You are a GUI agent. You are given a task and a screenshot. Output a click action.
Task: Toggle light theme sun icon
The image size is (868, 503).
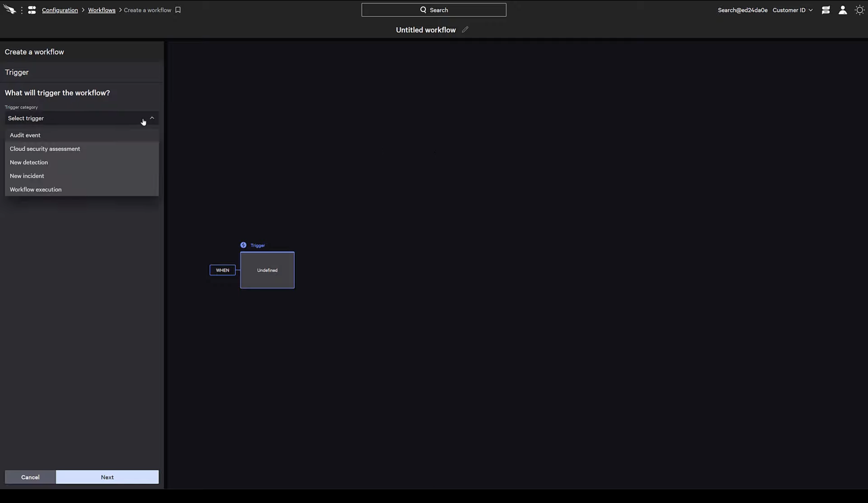(x=860, y=10)
